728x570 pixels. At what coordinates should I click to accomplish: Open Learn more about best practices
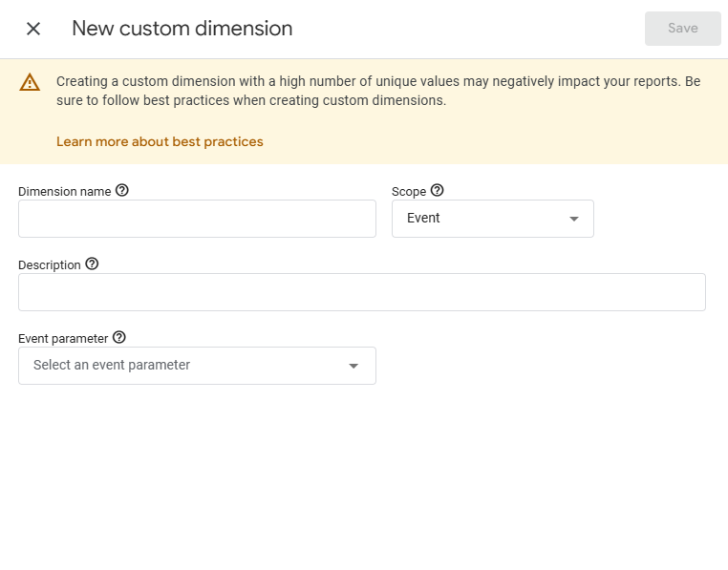click(160, 141)
